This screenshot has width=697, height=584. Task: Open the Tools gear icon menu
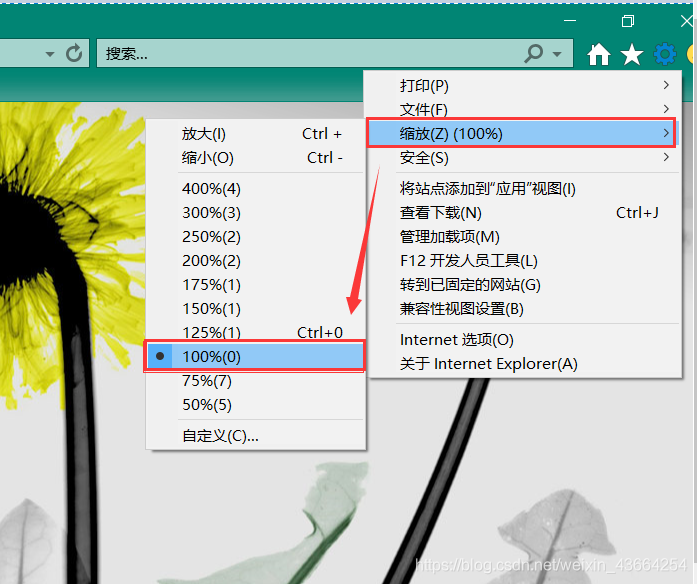[665, 54]
